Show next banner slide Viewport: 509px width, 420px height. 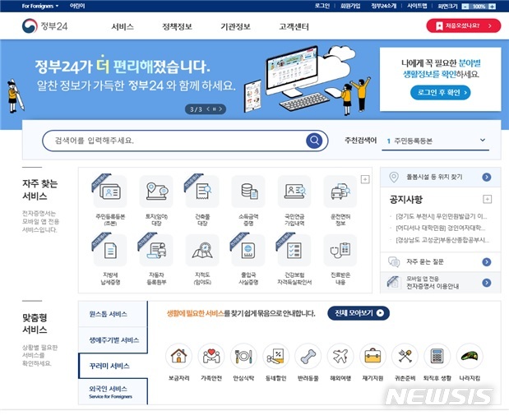click(220, 109)
